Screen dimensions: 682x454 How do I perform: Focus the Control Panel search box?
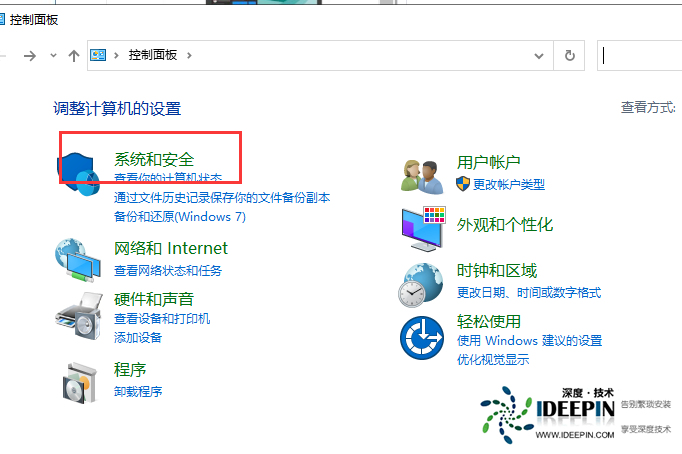click(x=639, y=56)
